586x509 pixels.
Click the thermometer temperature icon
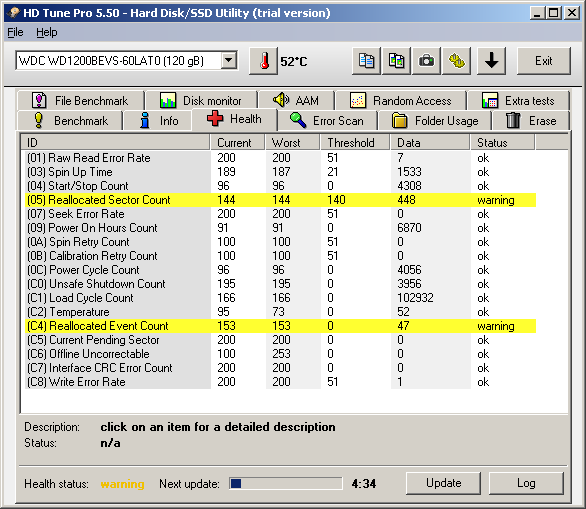(x=263, y=61)
